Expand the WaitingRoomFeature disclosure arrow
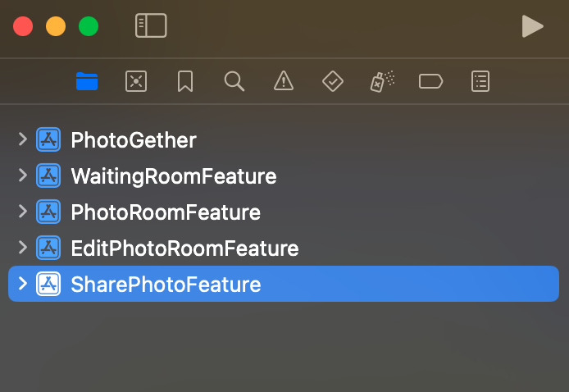Screen dimensions: 569x392 pos(23,175)
